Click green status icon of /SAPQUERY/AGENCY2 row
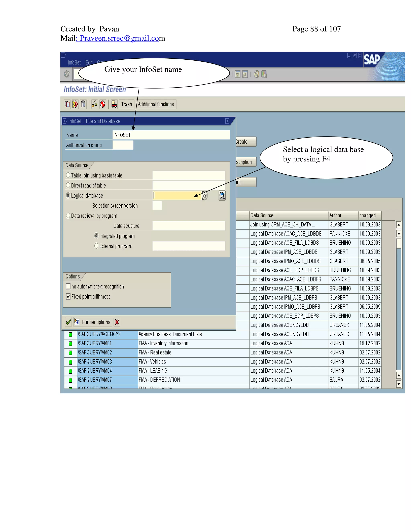This screenshot has height=532, width=411. [70, 334]
